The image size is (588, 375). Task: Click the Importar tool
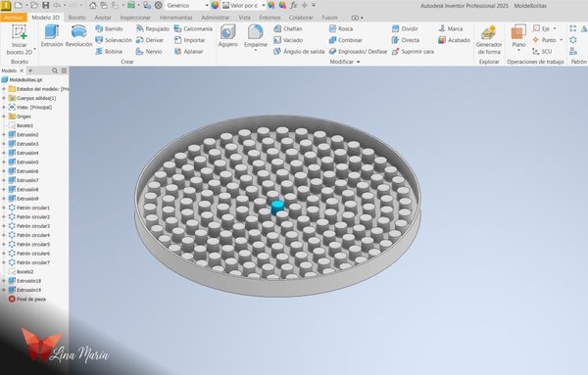189,40
